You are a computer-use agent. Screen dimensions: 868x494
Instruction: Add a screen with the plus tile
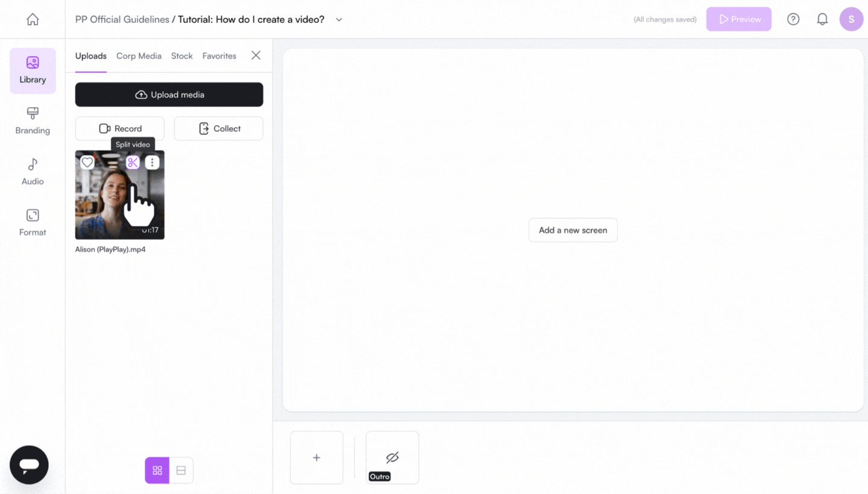(x=316, y=457)
